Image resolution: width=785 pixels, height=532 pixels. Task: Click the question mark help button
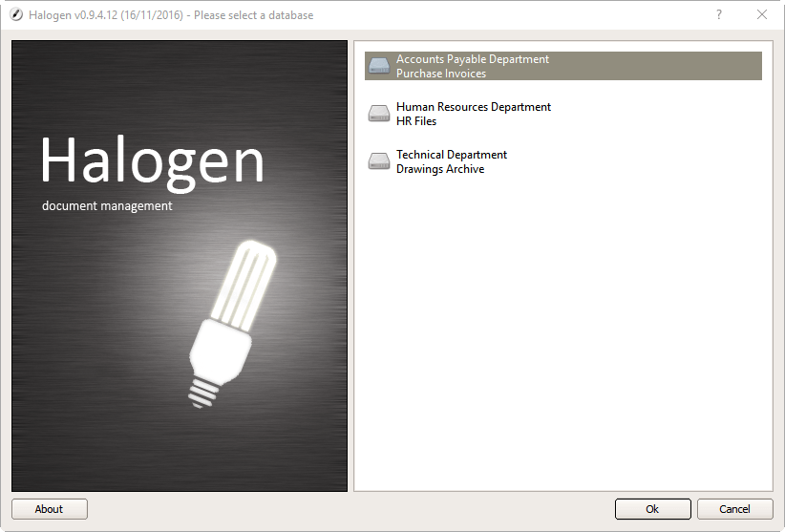(x=719, y=15)
